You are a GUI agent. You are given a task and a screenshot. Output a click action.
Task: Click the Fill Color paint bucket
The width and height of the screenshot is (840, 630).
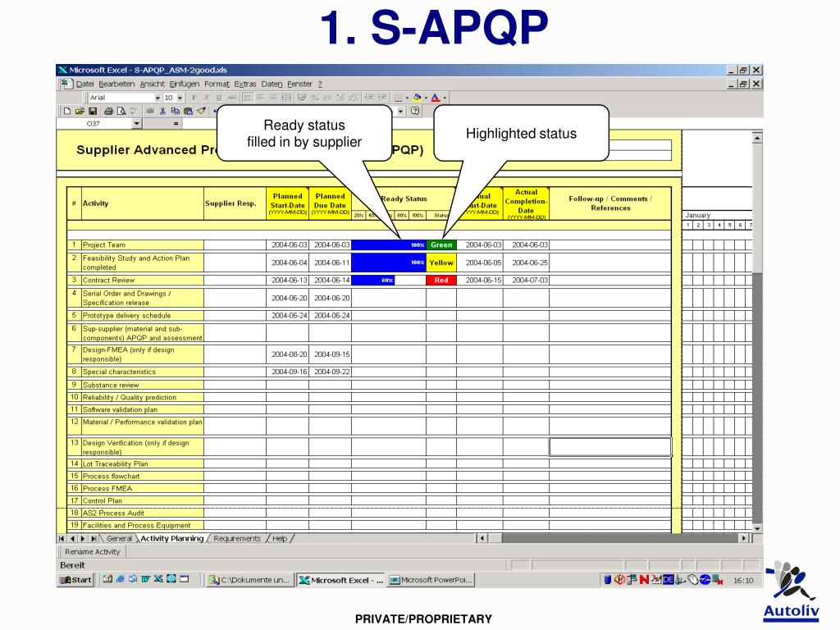point(417,98)
